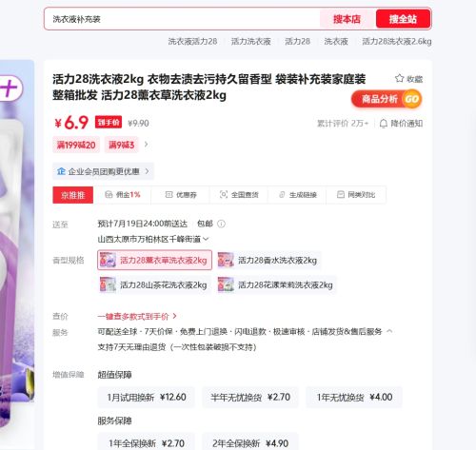Image resolution: width=476 pixels, height=450 pixels.
Task: Click the search input field 洗衣液补充装
Action: coord(183,19)
